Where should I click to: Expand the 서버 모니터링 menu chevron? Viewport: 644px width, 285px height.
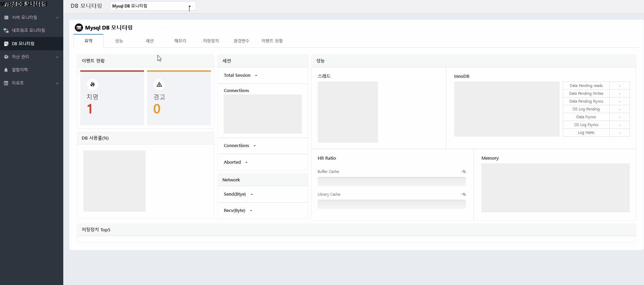(57, 18)
